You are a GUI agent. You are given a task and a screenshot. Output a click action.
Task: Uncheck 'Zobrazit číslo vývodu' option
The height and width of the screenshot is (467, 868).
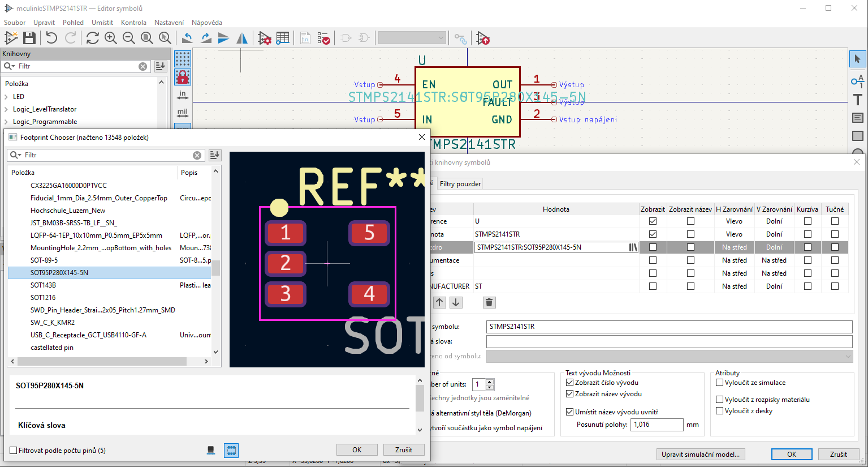click(570, 383)
